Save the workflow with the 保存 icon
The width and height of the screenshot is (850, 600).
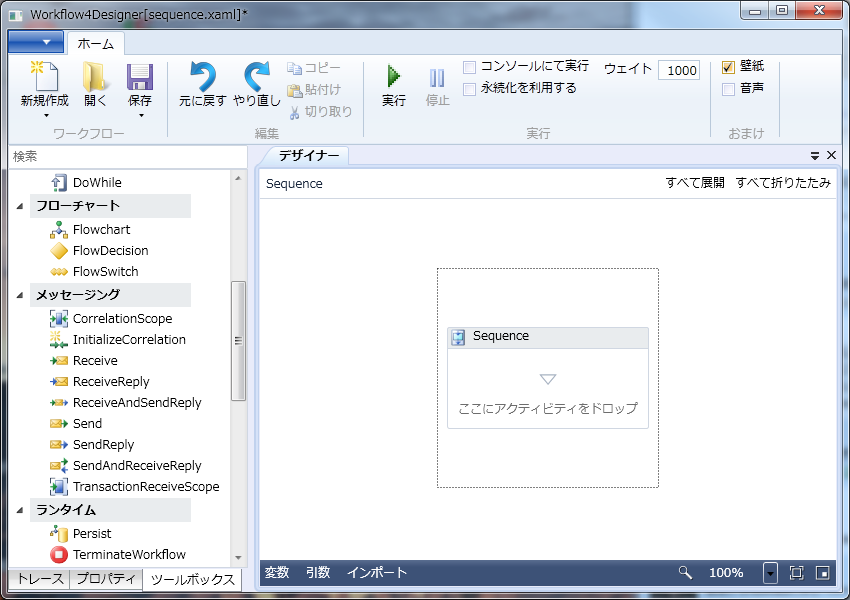[140, 76]
